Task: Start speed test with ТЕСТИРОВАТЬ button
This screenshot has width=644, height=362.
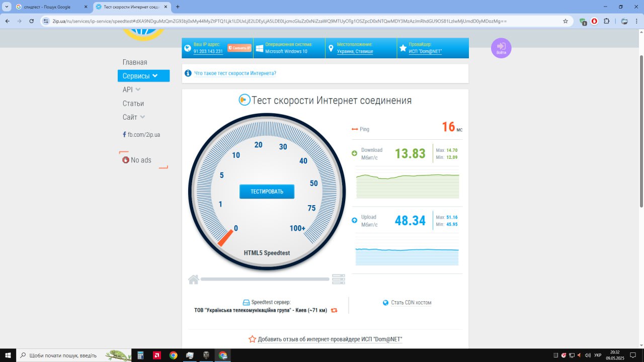Action: (x=267, y=192)
